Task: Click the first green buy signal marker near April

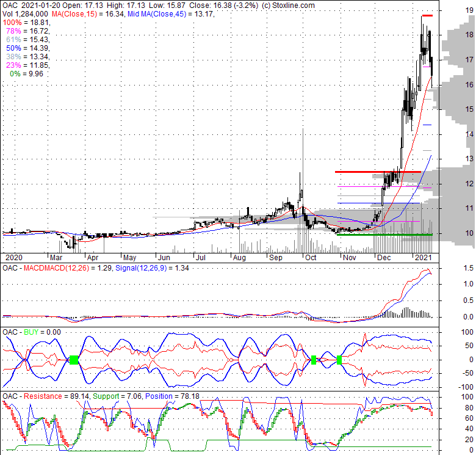Action: [74, 360]
